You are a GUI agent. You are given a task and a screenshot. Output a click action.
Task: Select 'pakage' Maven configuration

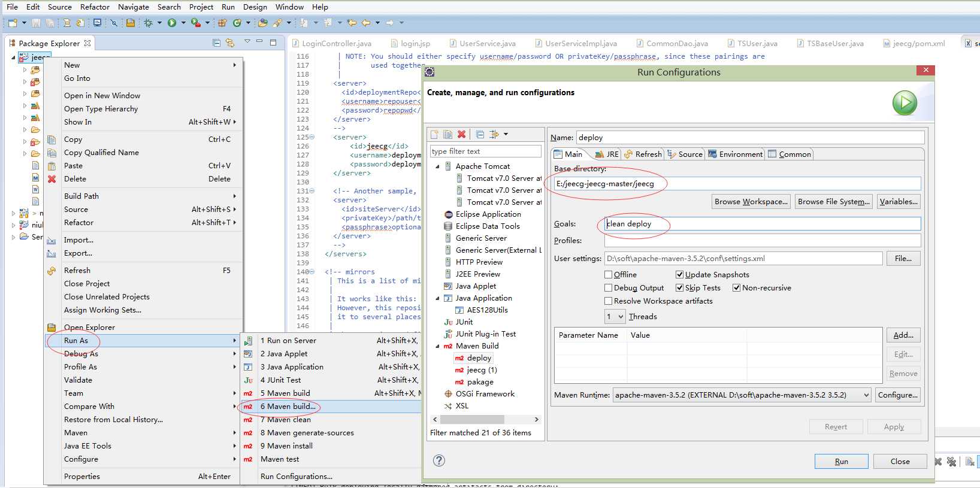click(x=480, y=382)
